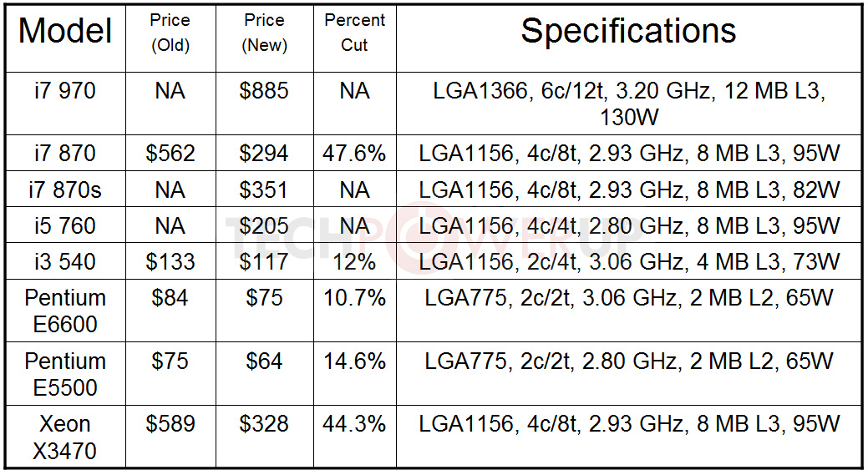Click the 10.7% percent cut cell
Screen dimensions: 868x475
tap(354, 298)
